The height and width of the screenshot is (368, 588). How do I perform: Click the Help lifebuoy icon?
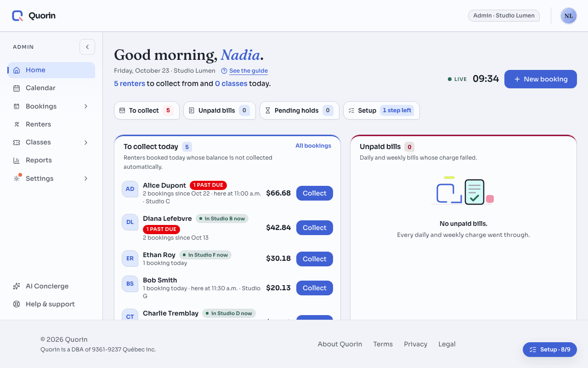click(17, 304)
